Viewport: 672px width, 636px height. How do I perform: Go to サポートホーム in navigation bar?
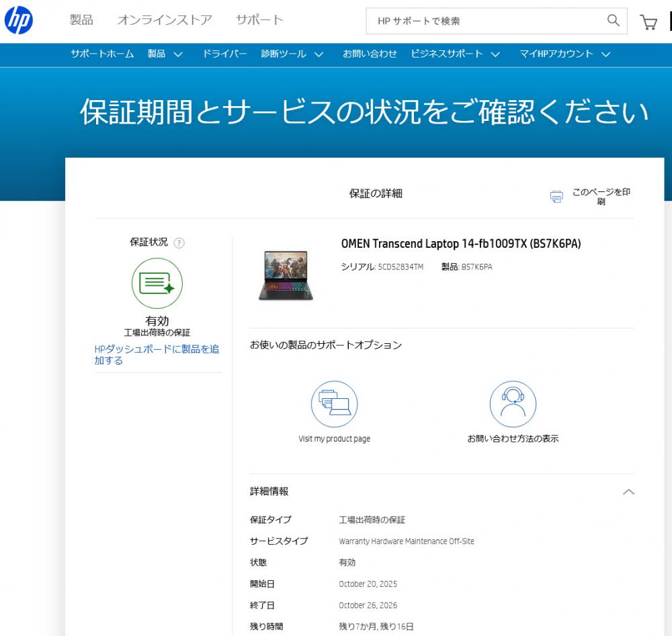(102, 54)
